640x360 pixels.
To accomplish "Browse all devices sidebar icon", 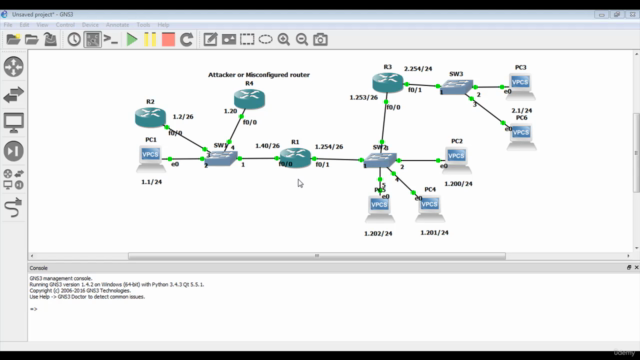I will [x=13, y=179].
